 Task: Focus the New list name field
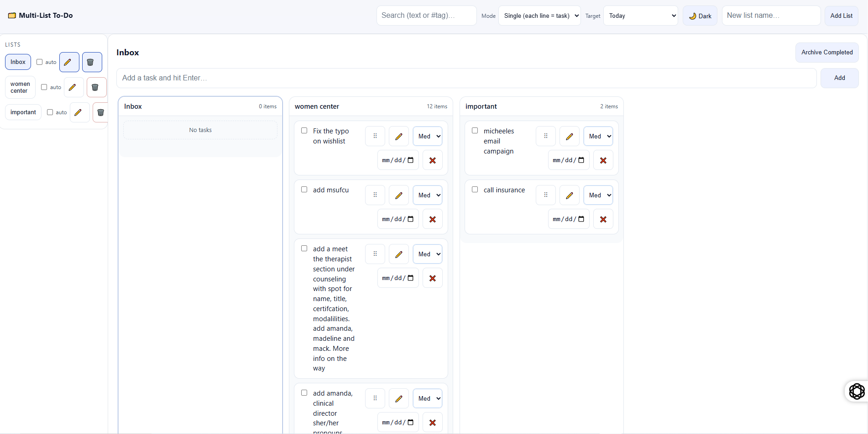(x=771, y=16)
